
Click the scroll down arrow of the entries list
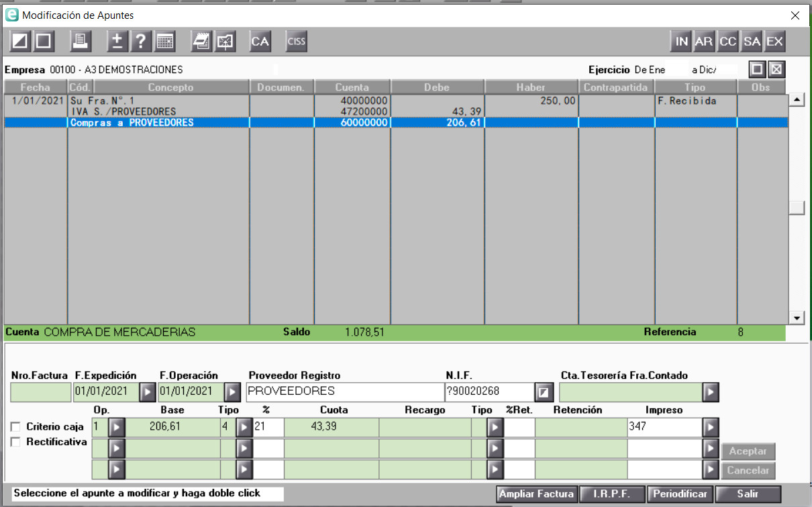797,318
